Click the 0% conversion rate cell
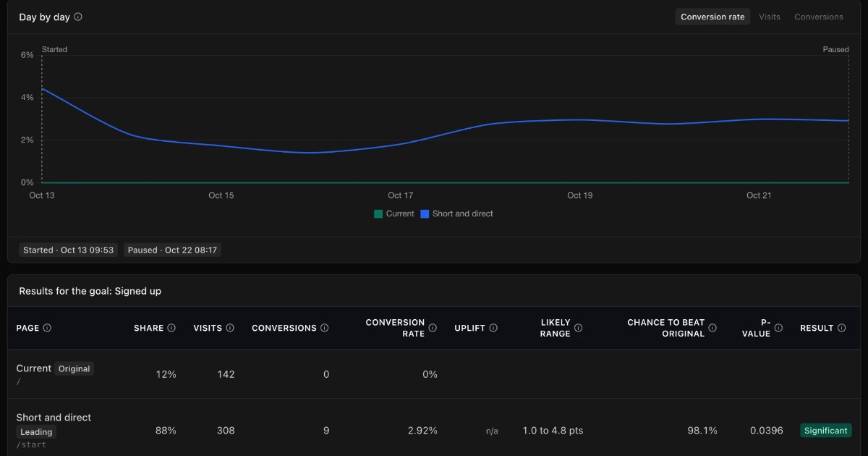 point(430,374)
